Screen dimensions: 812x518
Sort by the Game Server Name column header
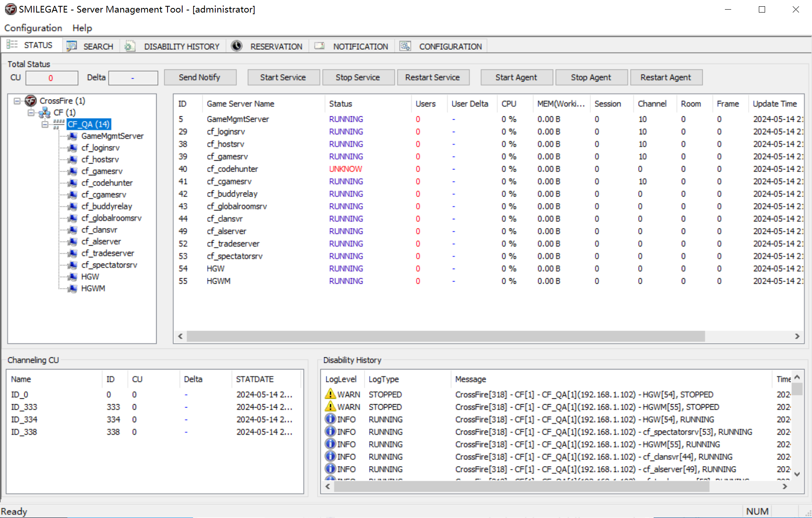point(263,104)
